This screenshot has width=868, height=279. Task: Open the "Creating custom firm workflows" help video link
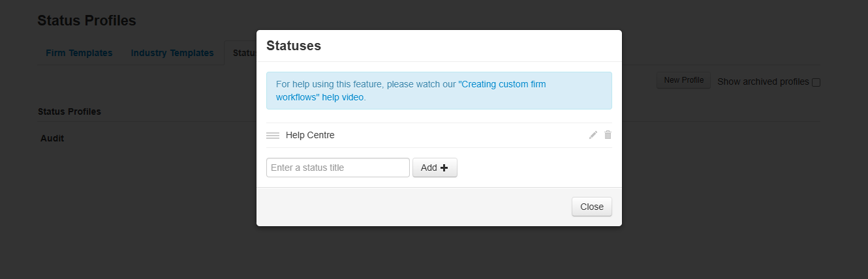411,91
